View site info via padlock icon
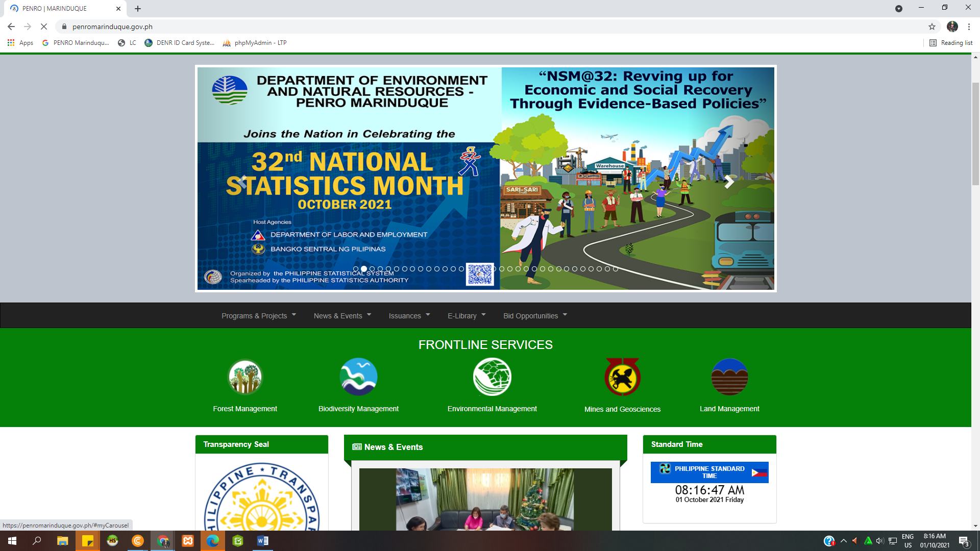This screenshot has width=980, height=551. pos(64,27)
